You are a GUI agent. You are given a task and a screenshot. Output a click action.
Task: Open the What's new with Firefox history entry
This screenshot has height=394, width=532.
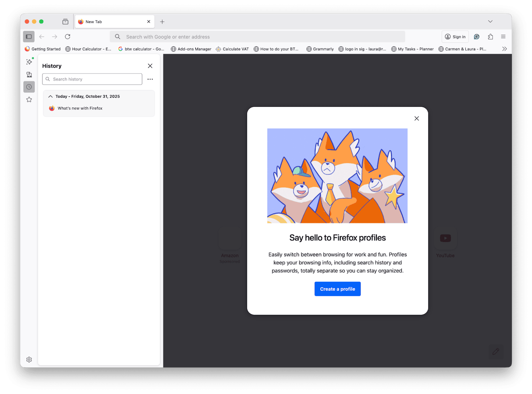point(79,108)
